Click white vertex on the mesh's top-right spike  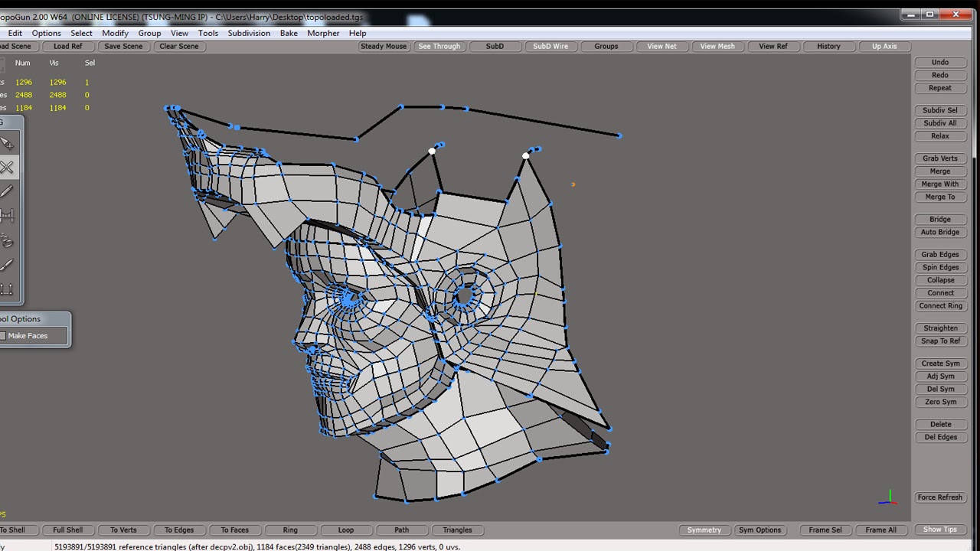point(525,156)
